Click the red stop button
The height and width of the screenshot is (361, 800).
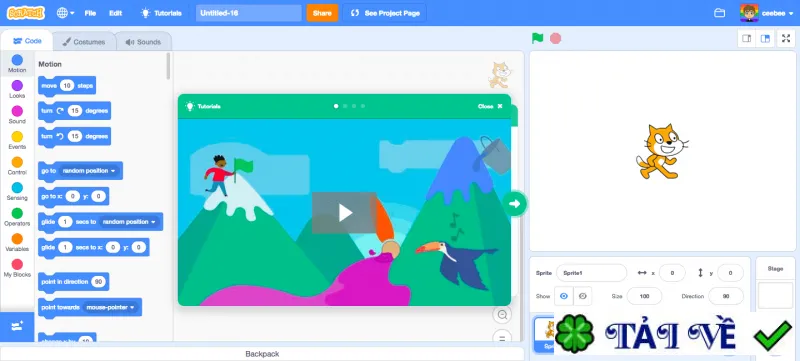tap(556, 38)
